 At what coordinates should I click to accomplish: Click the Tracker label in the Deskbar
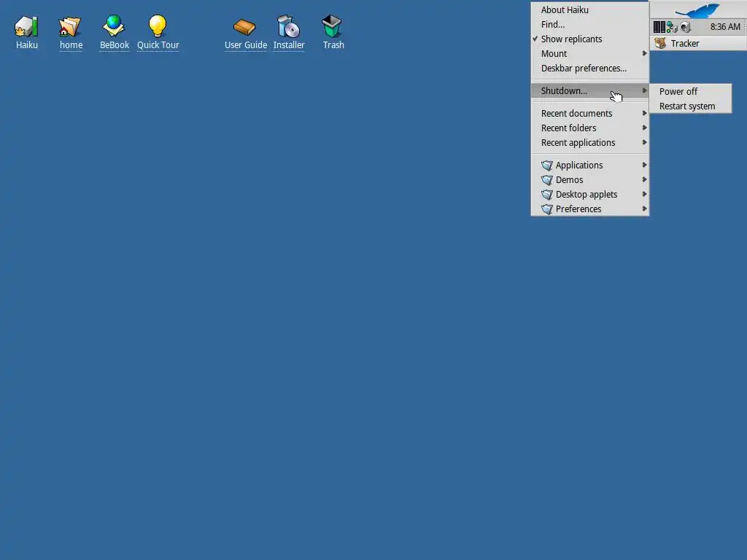coord(684,43)
